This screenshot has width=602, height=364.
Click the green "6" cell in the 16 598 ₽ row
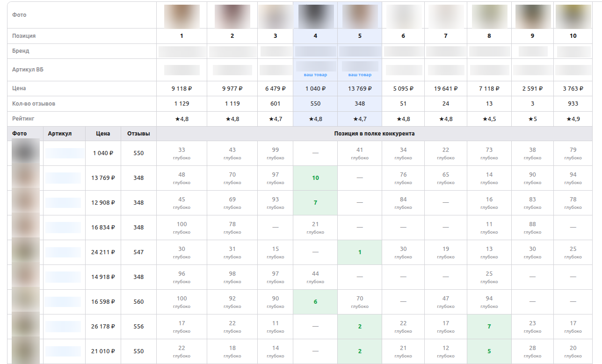click(315, 302)
